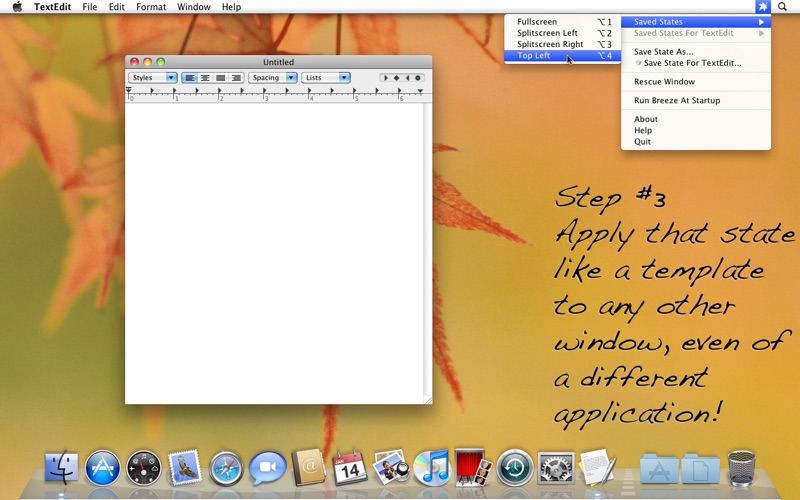Open the Apple menu
Viewport: 800px width, 500px height.
click(17, 7)
